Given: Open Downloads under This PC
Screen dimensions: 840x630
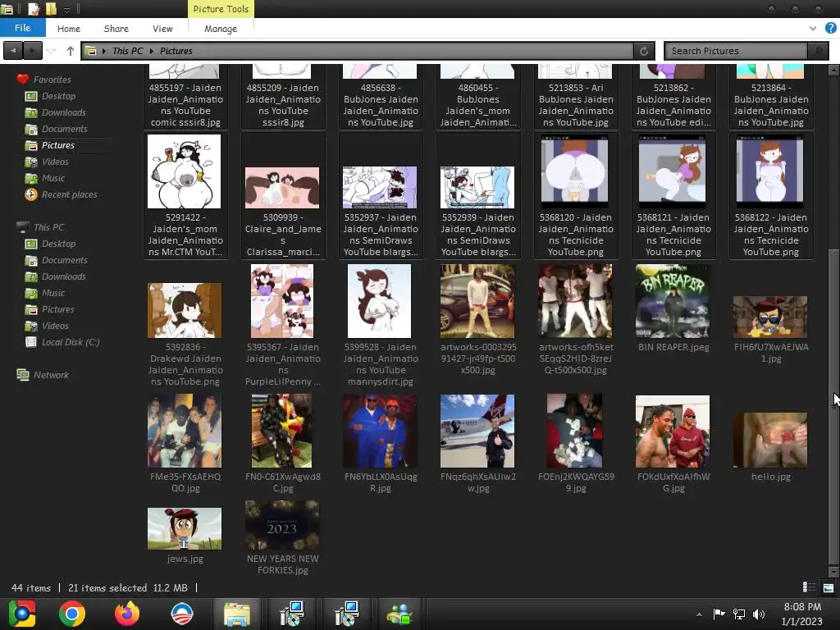Looking at the screenshot, I should [x=64, y=276].
